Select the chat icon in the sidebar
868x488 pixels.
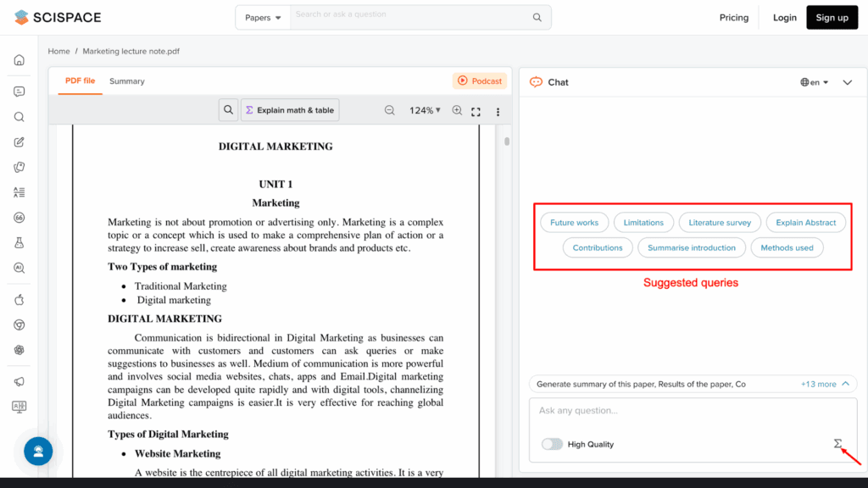19,91
